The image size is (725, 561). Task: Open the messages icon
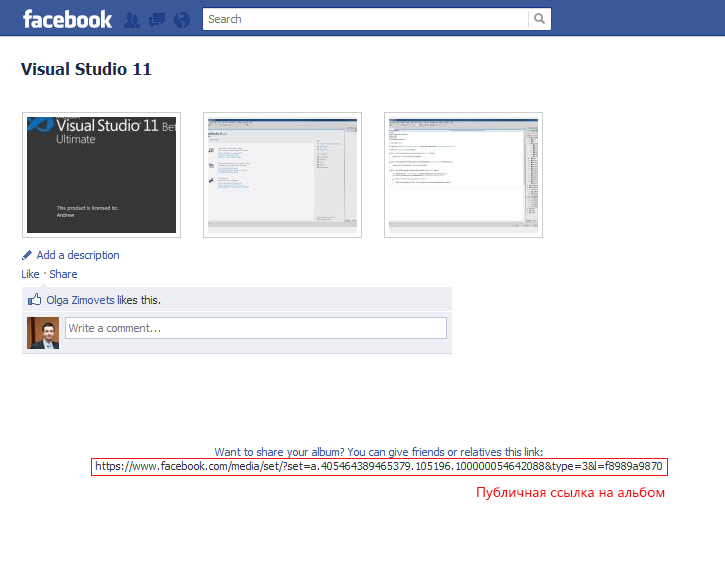click(157, 20)
